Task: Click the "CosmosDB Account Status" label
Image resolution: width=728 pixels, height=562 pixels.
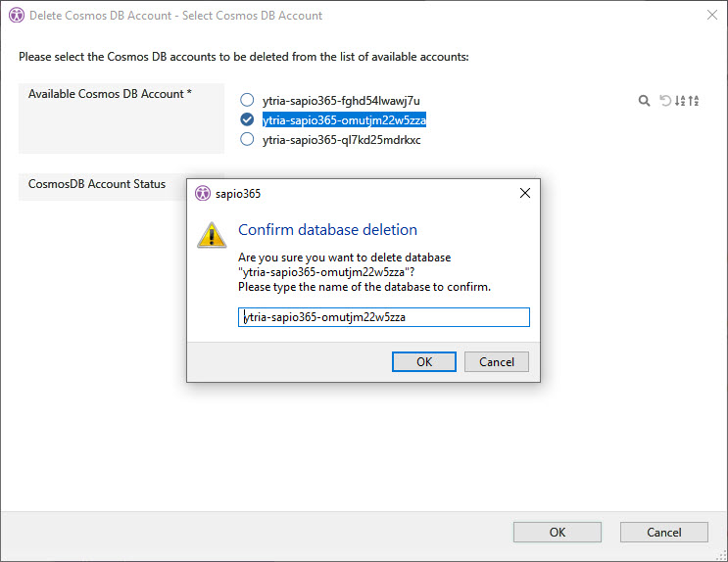Action: pos(97,184)
